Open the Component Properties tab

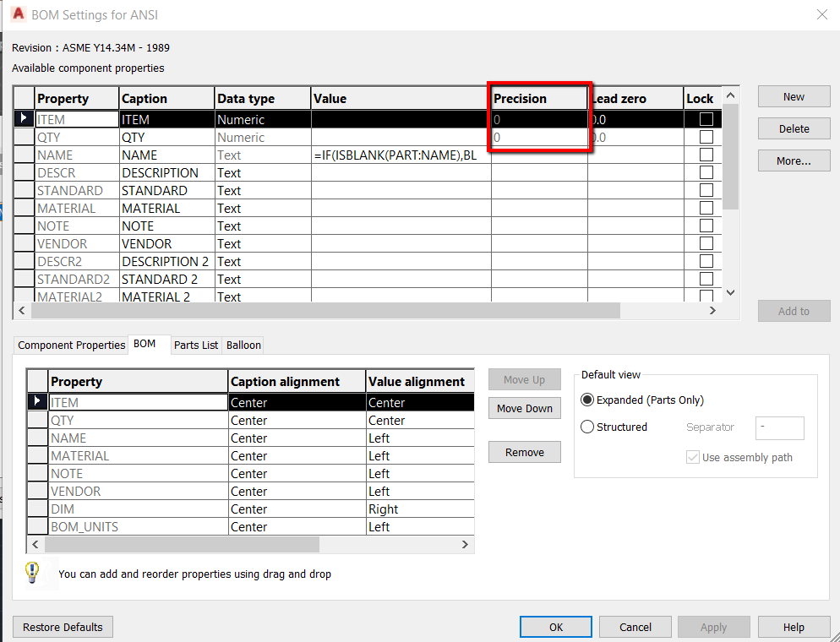coord(71,345)
